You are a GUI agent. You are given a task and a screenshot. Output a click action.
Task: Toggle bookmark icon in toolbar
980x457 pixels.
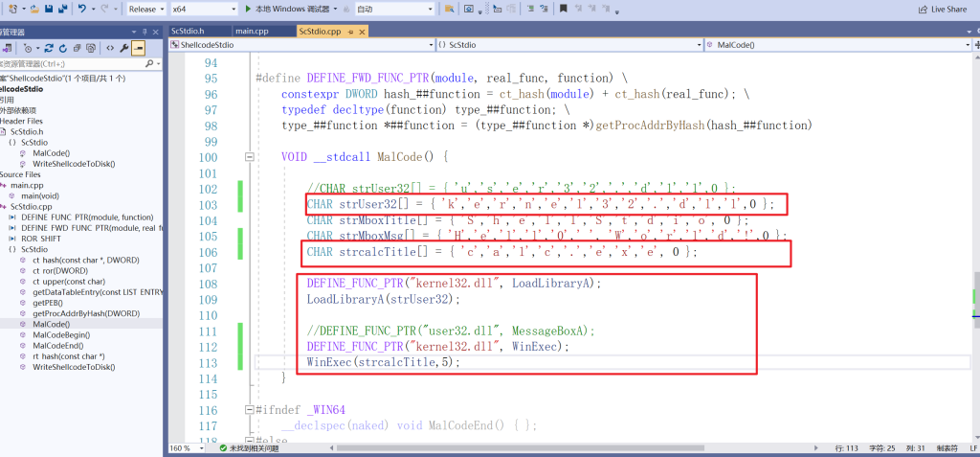click(563, 9)
